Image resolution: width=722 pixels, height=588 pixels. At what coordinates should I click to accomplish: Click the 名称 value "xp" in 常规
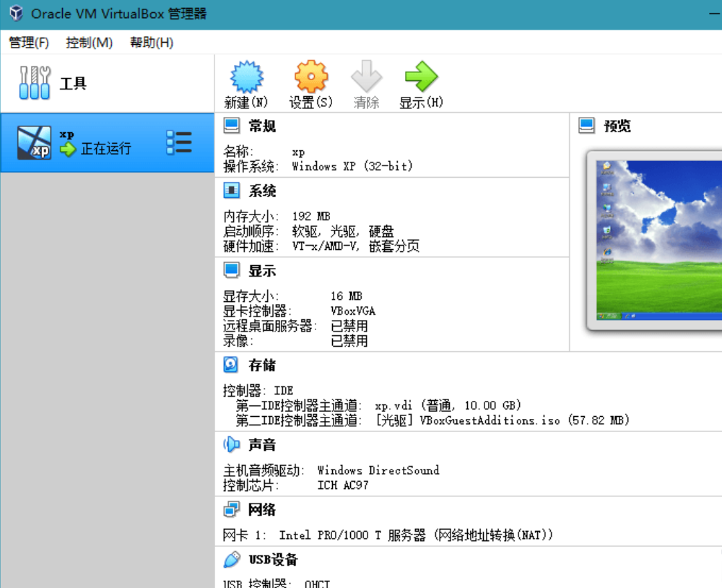(x=298, y=152)
